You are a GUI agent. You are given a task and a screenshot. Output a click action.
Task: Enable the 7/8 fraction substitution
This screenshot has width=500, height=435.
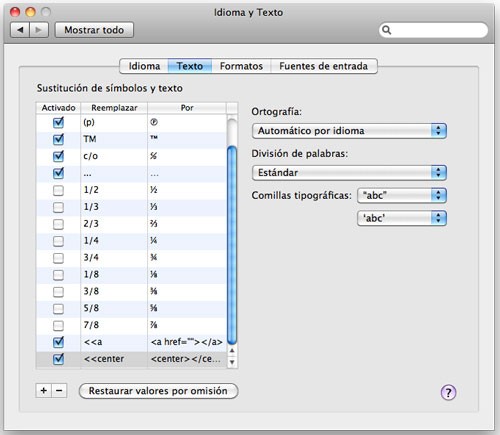58,325
